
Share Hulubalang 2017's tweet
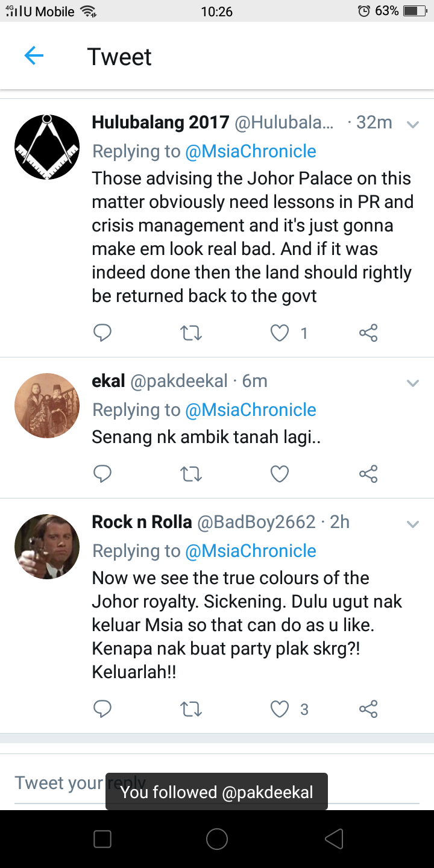click(x=368, y=333)
